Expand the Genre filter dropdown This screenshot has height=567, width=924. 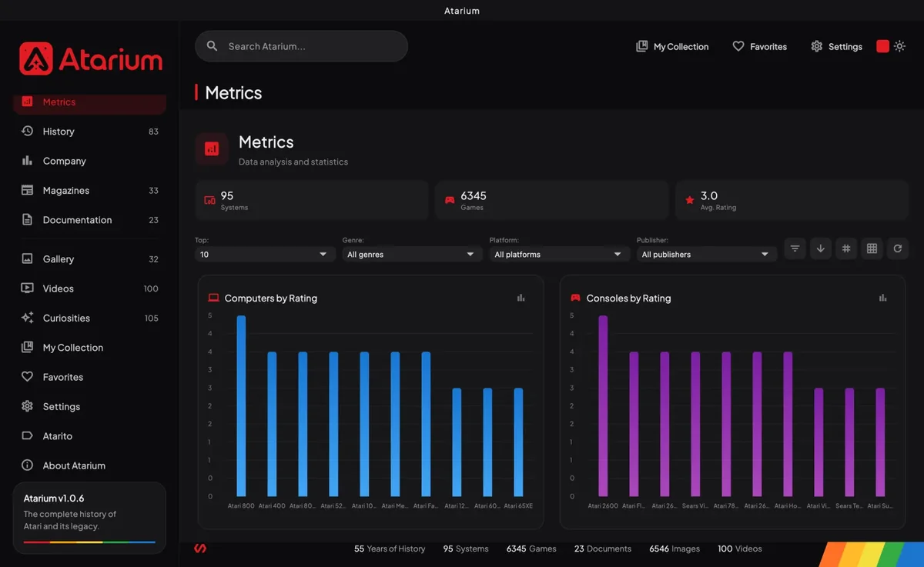(x=412, y=254)
